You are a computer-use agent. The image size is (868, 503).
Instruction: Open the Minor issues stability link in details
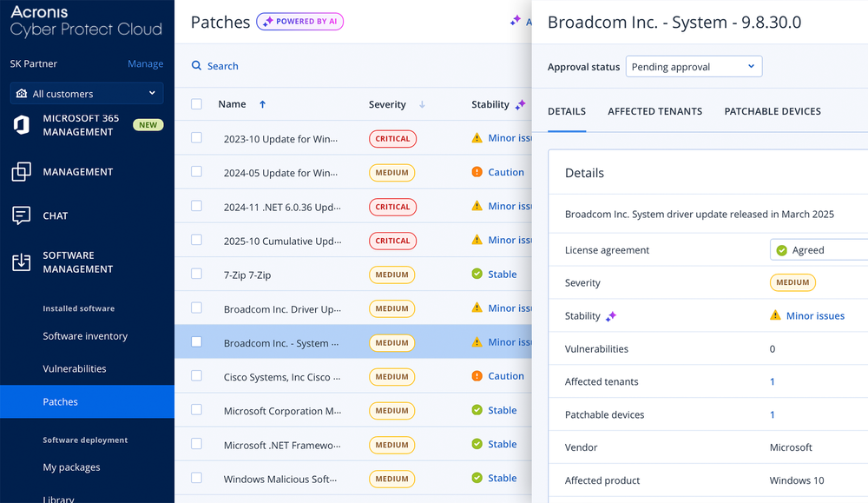coord(815,315)
